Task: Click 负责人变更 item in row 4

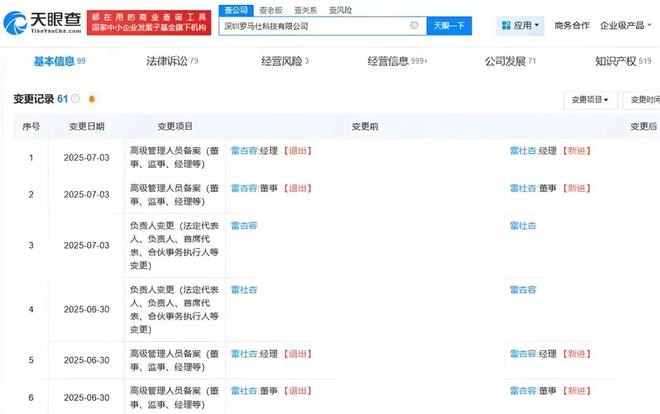Action: pyautogui.click(x=174, y=310)
